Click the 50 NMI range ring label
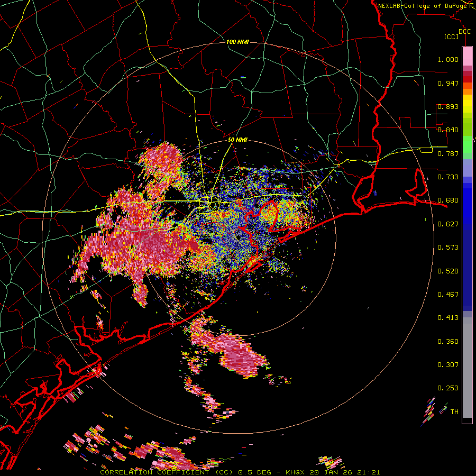The height and width of the screenshot is (476, 476). [237, 140]
